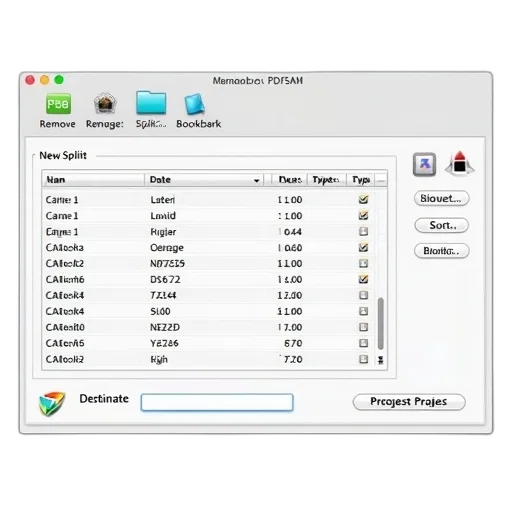Click the Biottla.. button
Image resolution: width=512 pixels, height=512 pixels.
pyautogui.click(x=442, y=251)
